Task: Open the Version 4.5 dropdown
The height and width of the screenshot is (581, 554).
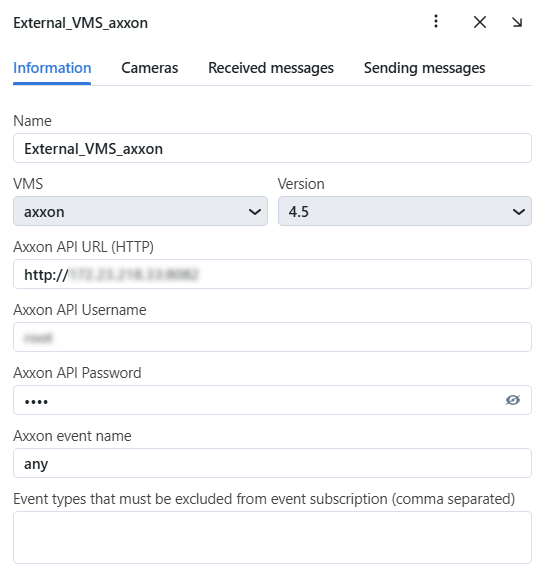Action: click(405, 211)
